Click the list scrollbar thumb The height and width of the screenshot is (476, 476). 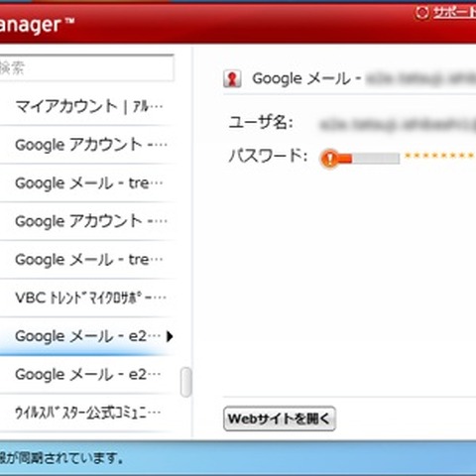click(x=186, y=382)
